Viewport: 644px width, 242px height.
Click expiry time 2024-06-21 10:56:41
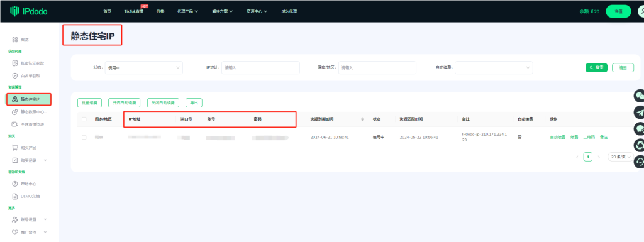[330, 137]
